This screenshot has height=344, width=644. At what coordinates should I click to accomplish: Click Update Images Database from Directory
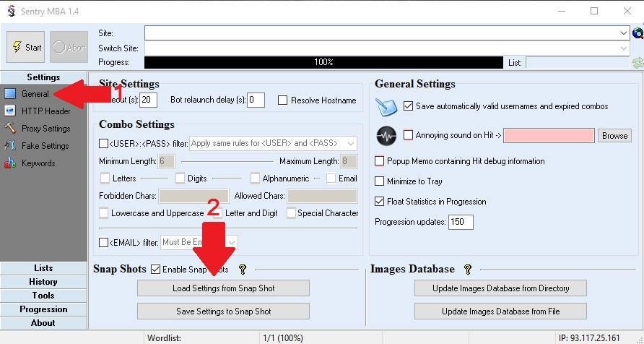500,288
